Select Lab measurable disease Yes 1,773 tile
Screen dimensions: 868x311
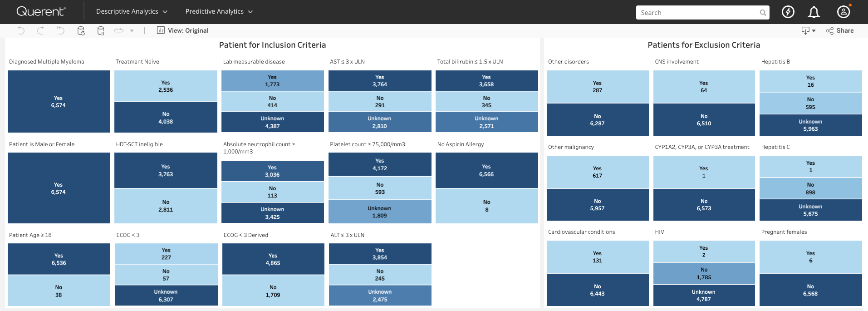272,80
